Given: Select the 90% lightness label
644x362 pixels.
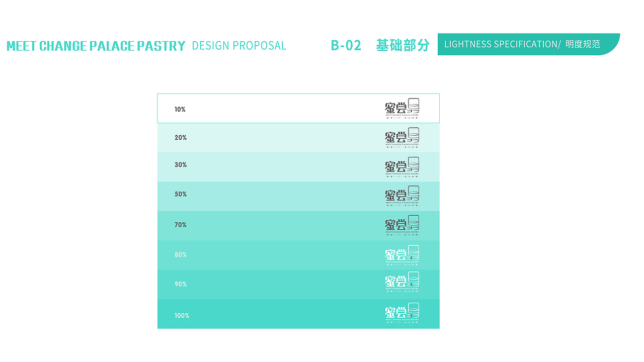Looking at the screenshot, I should click(x=181, y=284).
